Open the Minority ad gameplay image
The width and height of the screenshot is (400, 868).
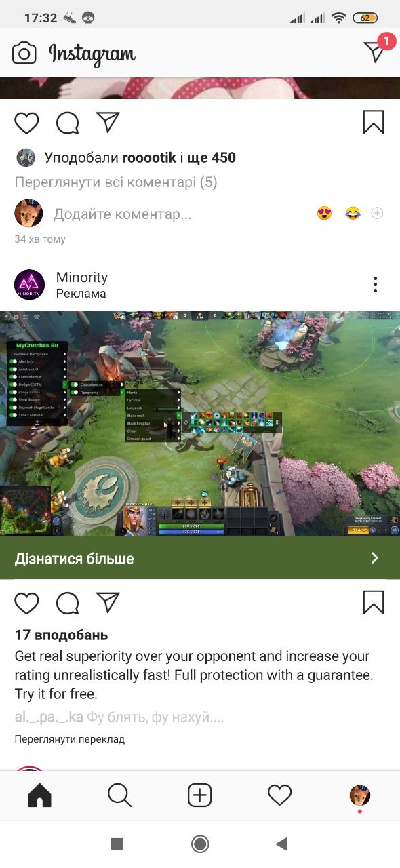[200, 425]
